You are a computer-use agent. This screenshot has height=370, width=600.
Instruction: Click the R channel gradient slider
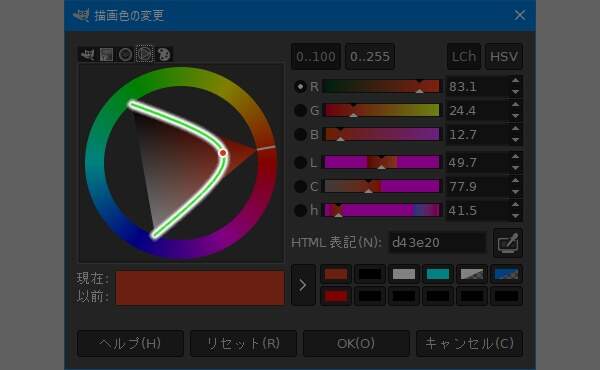point(382,86)
